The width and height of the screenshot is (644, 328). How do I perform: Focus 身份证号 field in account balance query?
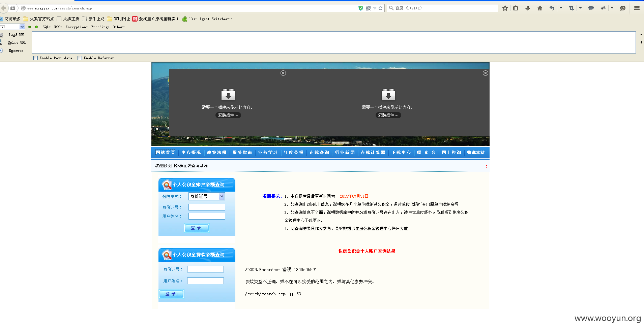(207, 207)
